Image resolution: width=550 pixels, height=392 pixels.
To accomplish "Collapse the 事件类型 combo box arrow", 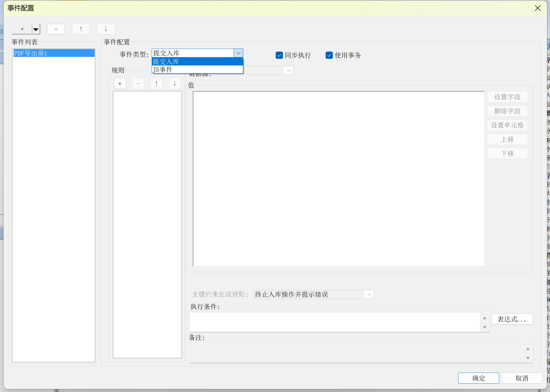I will [x=239, y=53].
